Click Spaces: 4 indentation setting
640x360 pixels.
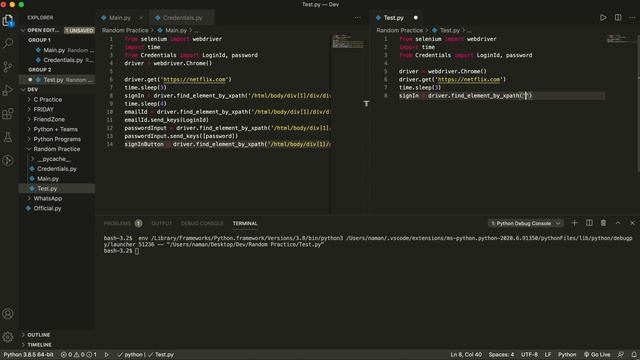point(501,355)
